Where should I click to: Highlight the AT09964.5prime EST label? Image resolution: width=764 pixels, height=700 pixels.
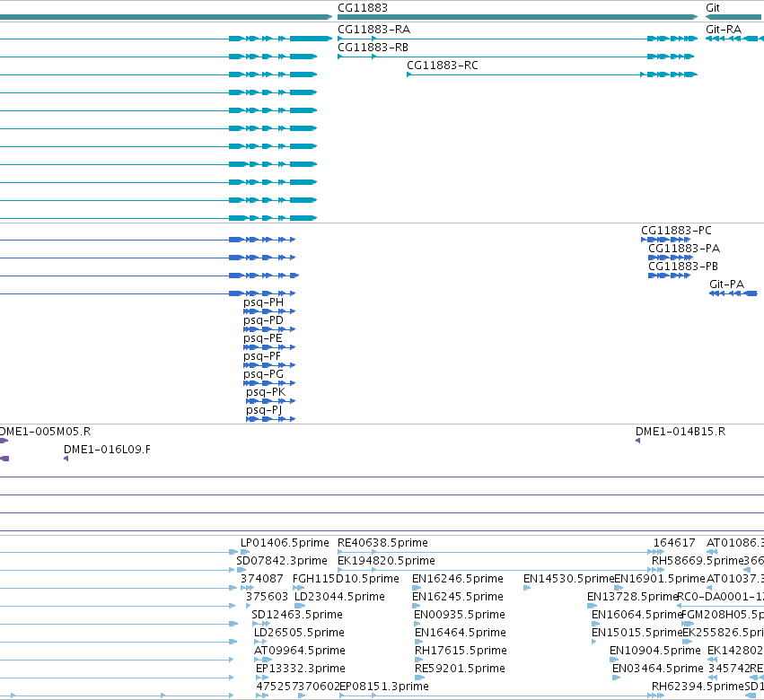(x=300, y=652)
